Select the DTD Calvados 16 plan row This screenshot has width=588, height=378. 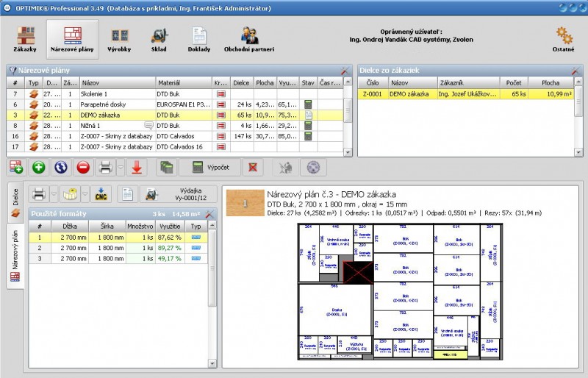coord(175,147)
